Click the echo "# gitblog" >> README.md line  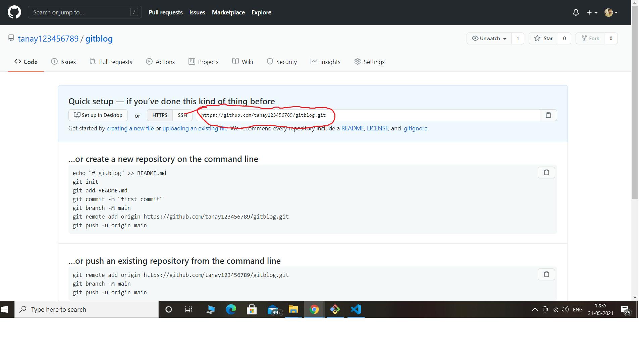tap(119, 173)
